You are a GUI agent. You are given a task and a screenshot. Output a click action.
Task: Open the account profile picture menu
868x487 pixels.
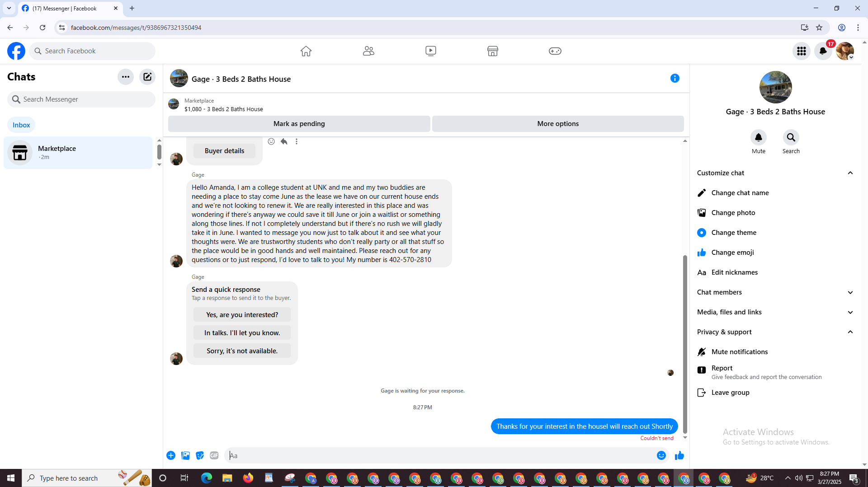pyautogui.click(x=845, y=51)
